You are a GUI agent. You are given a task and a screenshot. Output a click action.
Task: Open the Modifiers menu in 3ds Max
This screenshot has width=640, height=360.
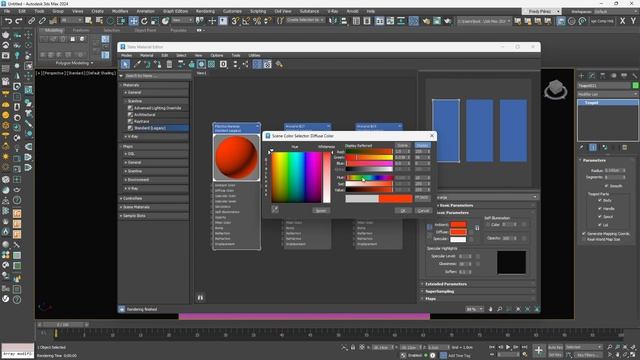point(120,11)
